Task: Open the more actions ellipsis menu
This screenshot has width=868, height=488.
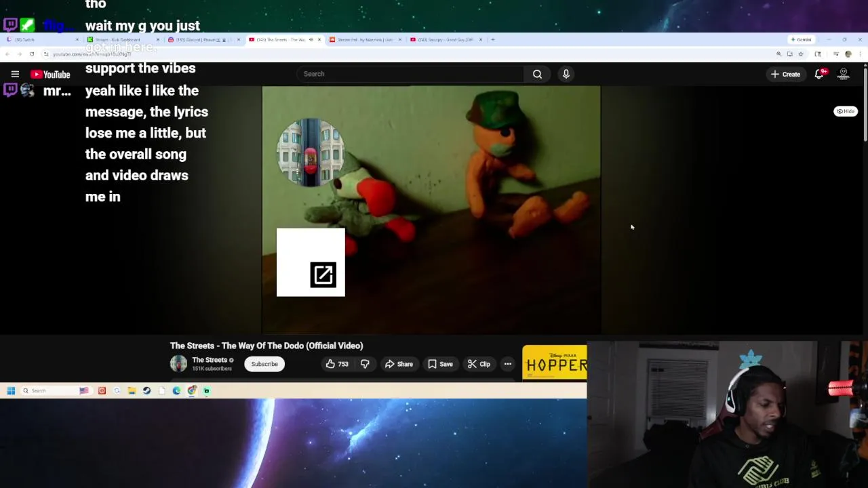Action: (x=507, y=364)
